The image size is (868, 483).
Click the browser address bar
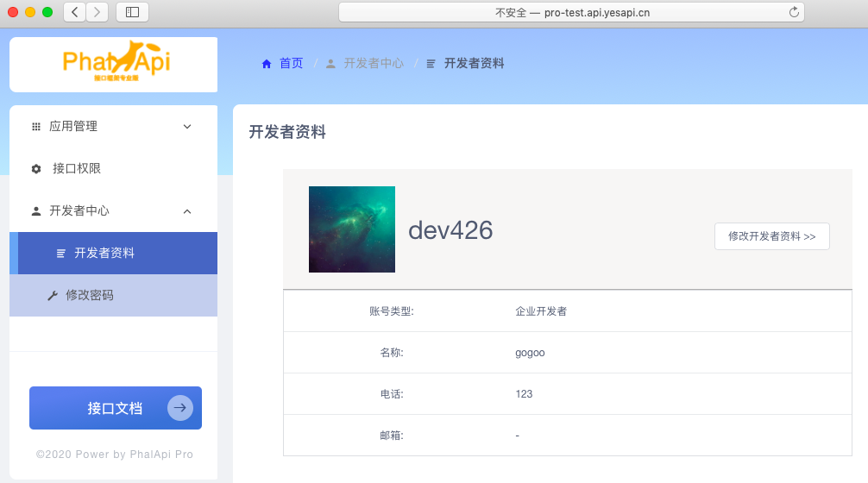point(571,12)
